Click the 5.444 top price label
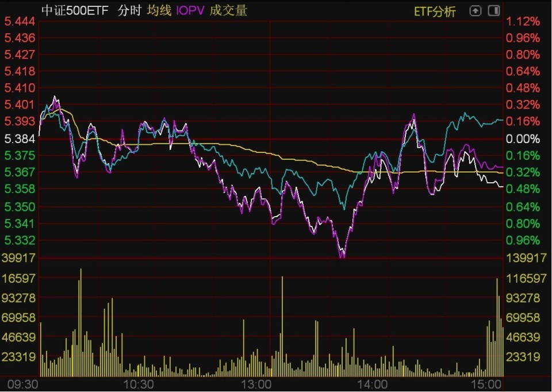Screen dimensions: 552x392 point(20,21)
